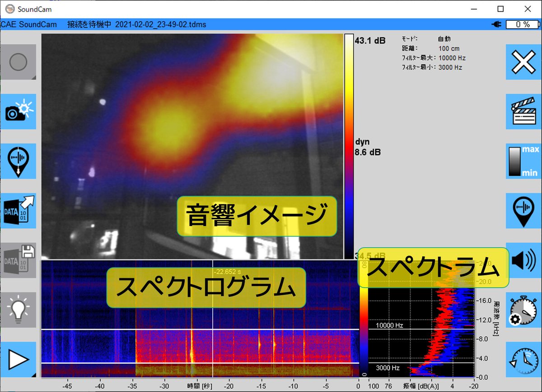The height and width of the screenshot is (392, 542).
Task: Click the SoundCam app icon in title bar
Action: click(9, 9)
